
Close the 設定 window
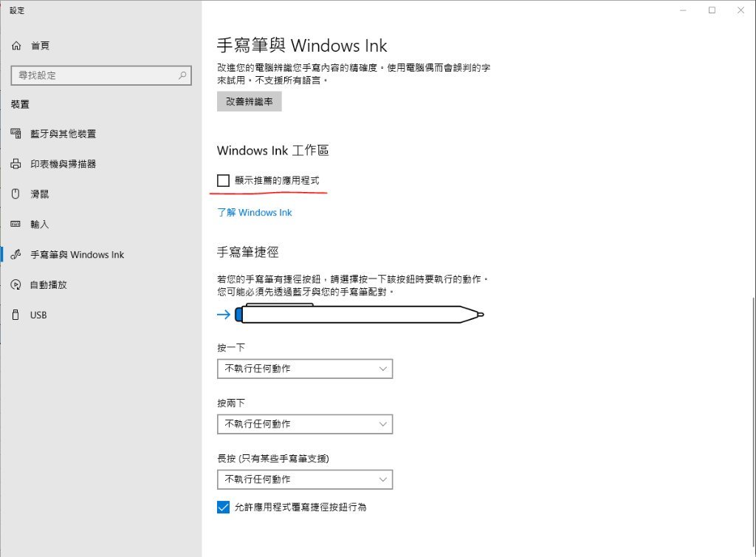click(741, 10)
